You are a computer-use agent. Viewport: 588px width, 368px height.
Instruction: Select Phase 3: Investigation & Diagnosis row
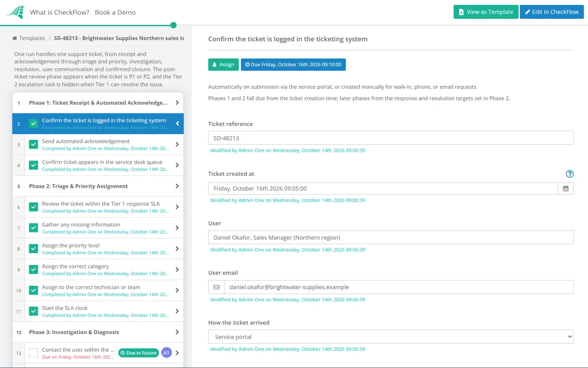(98, 332)
